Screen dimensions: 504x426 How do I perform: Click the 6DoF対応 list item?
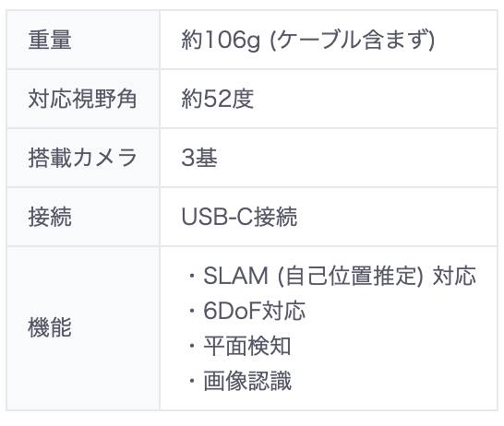point(254,311)
